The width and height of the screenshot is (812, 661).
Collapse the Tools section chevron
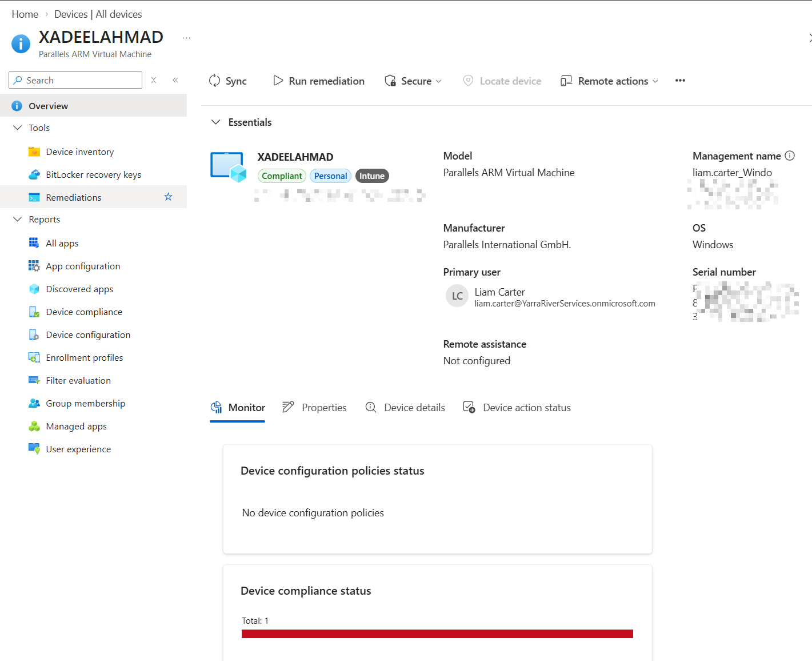[17, 128]
